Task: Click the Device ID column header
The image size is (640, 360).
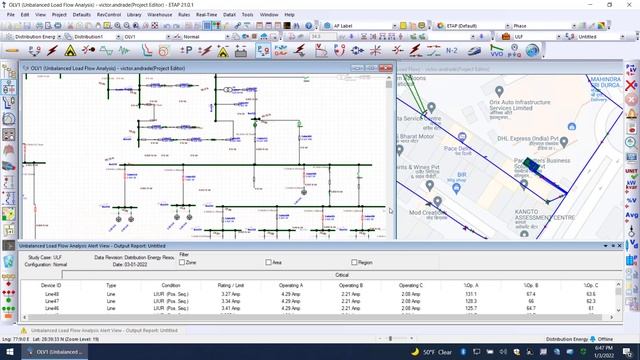Action: pos(51,285)
